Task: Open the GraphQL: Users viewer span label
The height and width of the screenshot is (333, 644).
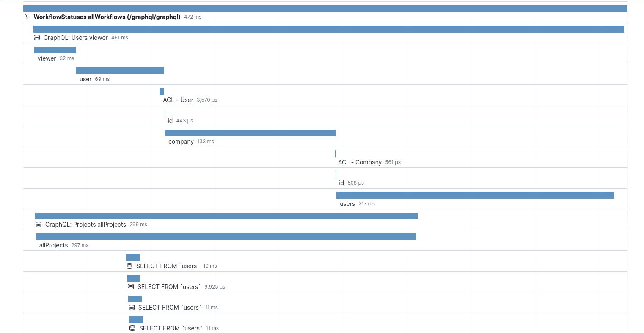Action: [76, 38]
